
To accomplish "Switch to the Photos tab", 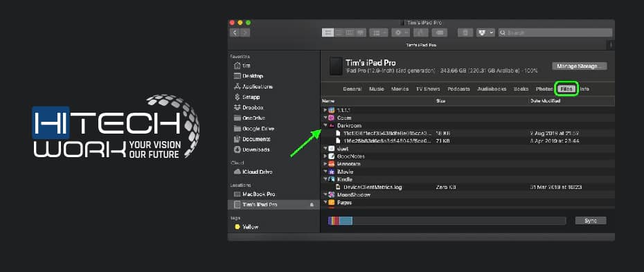I will point(544,89).
